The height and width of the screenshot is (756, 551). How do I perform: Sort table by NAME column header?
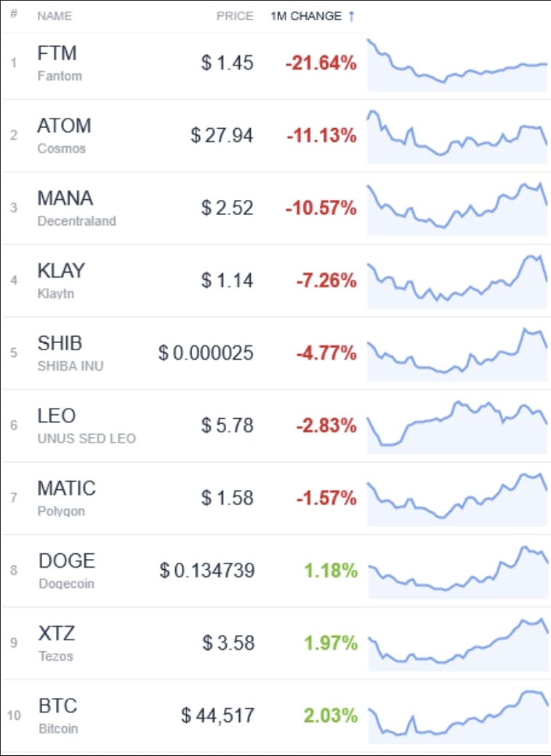55,16
